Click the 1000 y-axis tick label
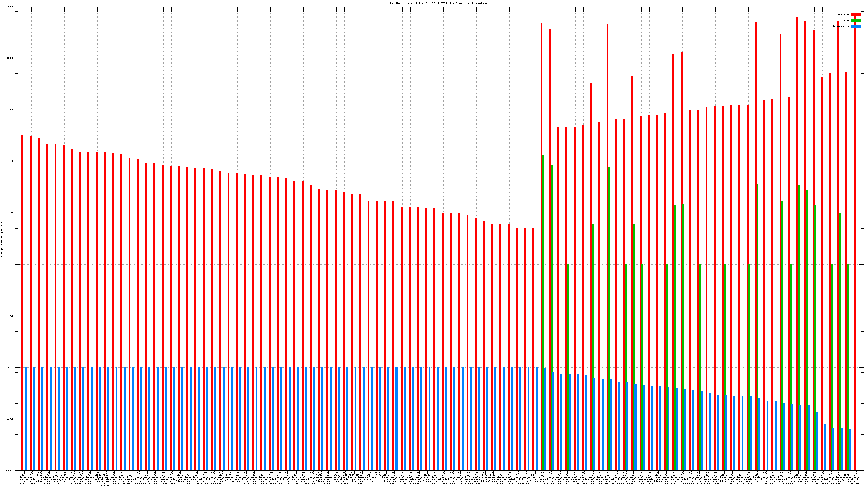 tap(11, 110)
